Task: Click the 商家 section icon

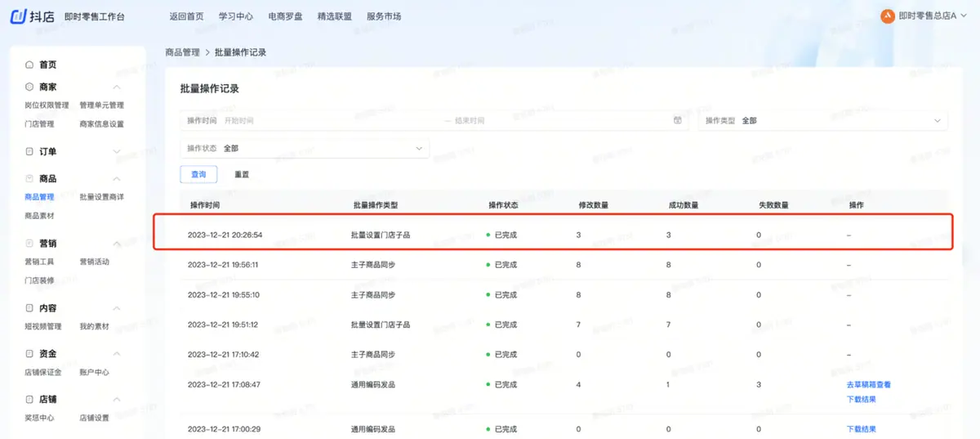Action: point(29,87)
